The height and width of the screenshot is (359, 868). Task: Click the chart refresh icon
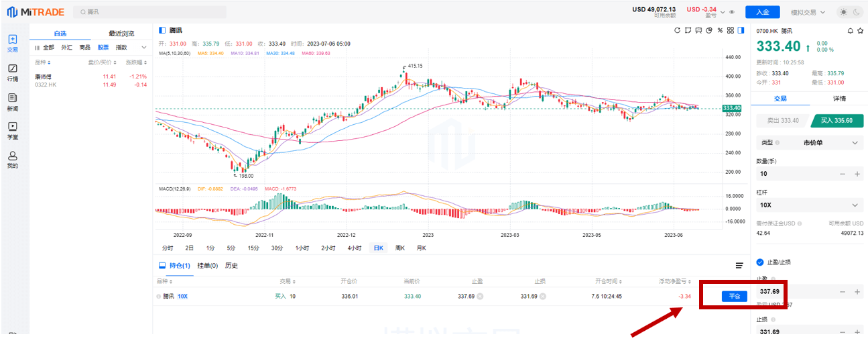coord(678,30)
